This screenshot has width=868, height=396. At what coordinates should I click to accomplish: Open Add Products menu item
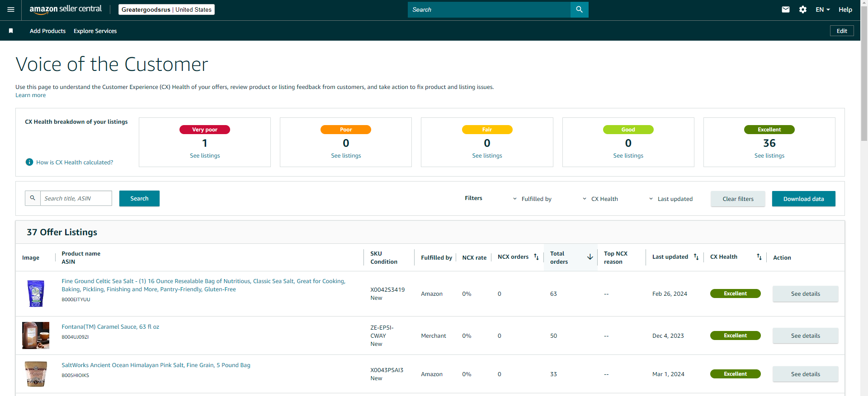click(47, 31)
